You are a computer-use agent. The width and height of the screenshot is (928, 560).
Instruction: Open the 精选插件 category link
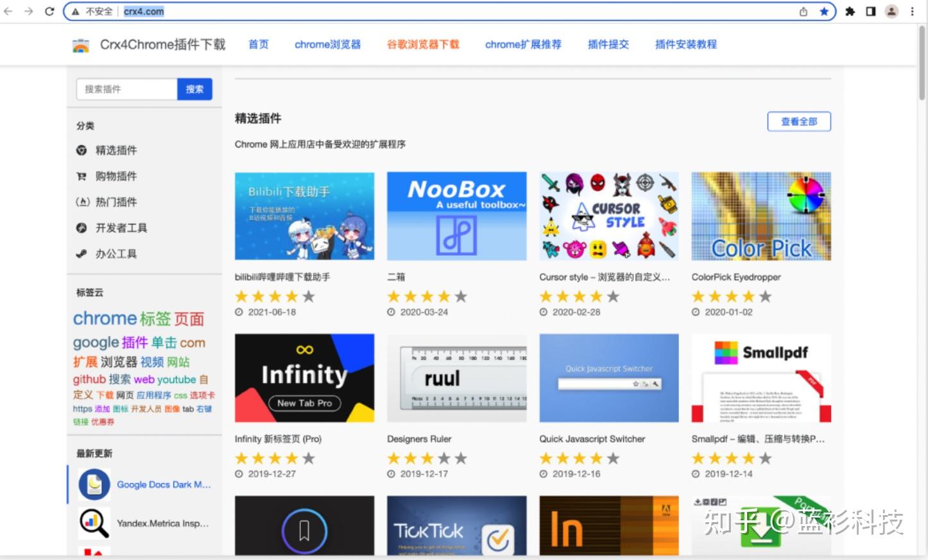click(116, 150)
